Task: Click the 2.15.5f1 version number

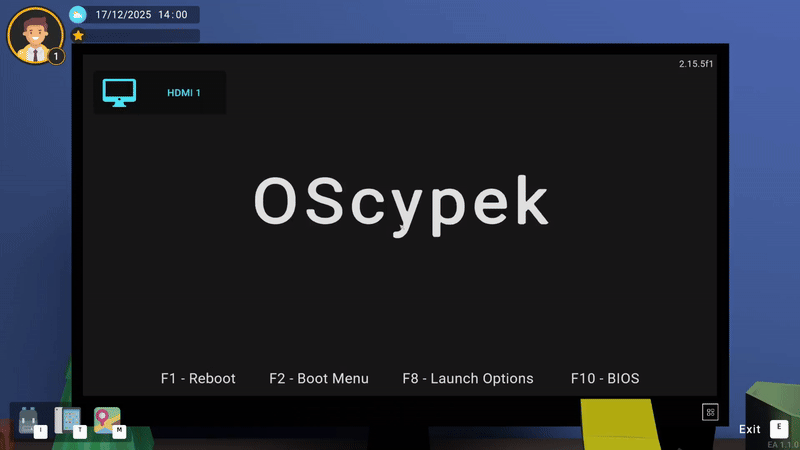Action: click(x=696, y=64)
